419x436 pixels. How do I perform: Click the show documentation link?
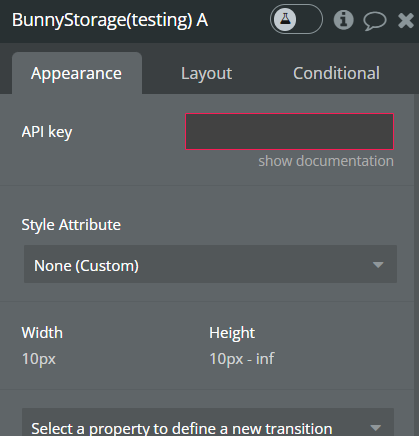[x=326, y=161]
